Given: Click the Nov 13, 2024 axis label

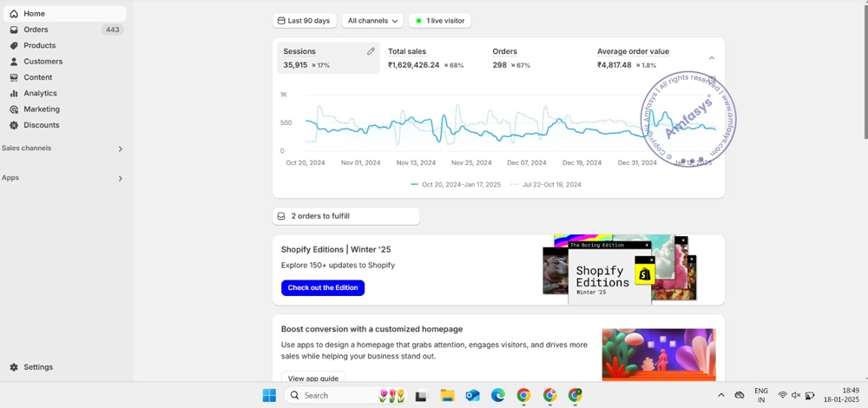Looking at the screenshot, I should tap(417, 163).
